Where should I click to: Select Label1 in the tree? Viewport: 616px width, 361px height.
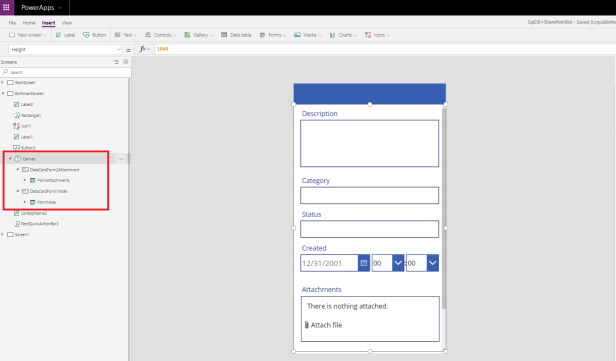[27, 137]
